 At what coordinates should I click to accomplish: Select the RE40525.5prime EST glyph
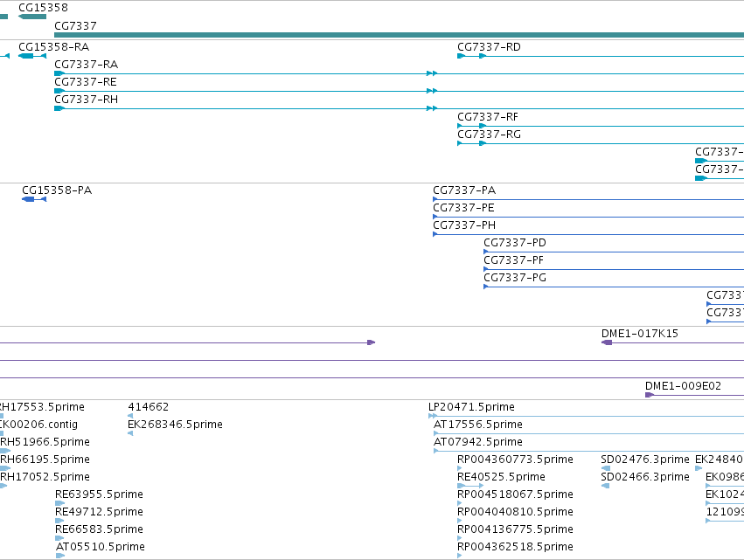[x=470, y=486]
